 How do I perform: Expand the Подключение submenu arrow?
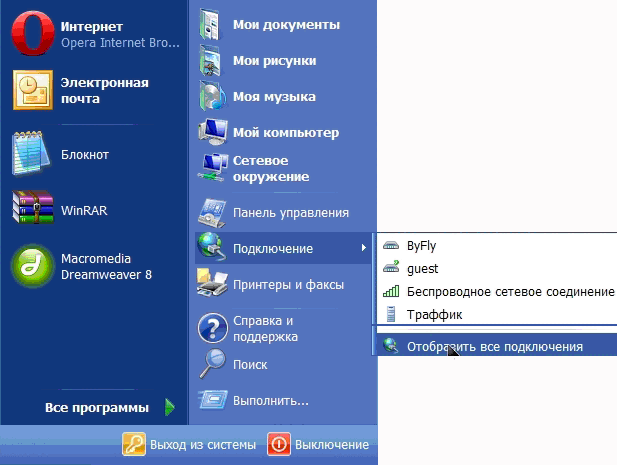pyautogui.click(x=364, y=248)
